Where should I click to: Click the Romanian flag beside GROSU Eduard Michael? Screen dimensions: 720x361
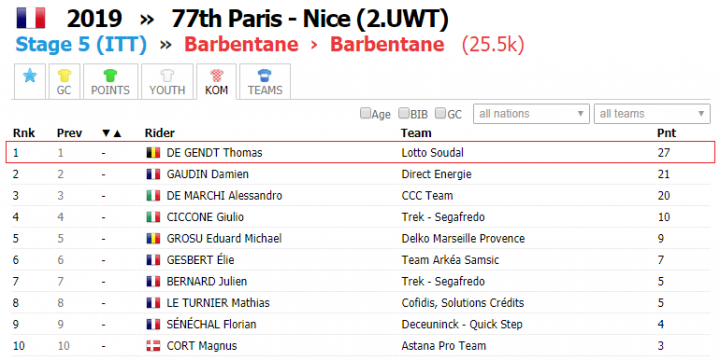point(153,239)
